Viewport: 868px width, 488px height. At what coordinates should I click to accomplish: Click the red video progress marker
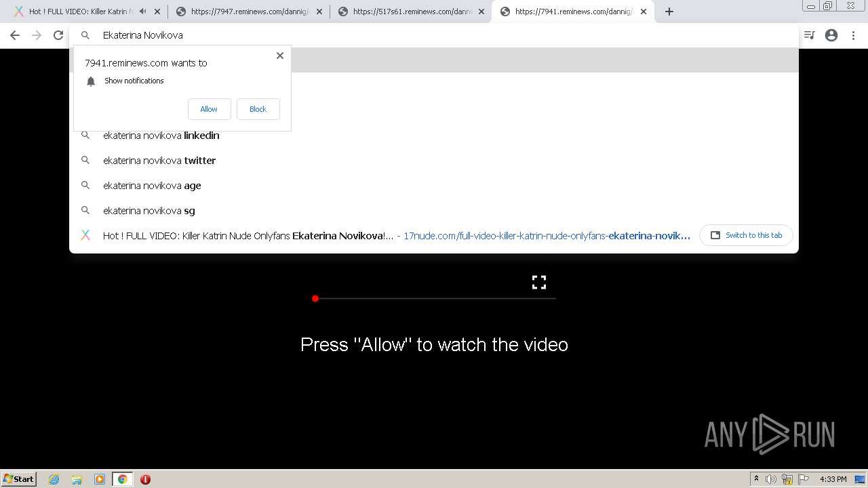[315, 298]
